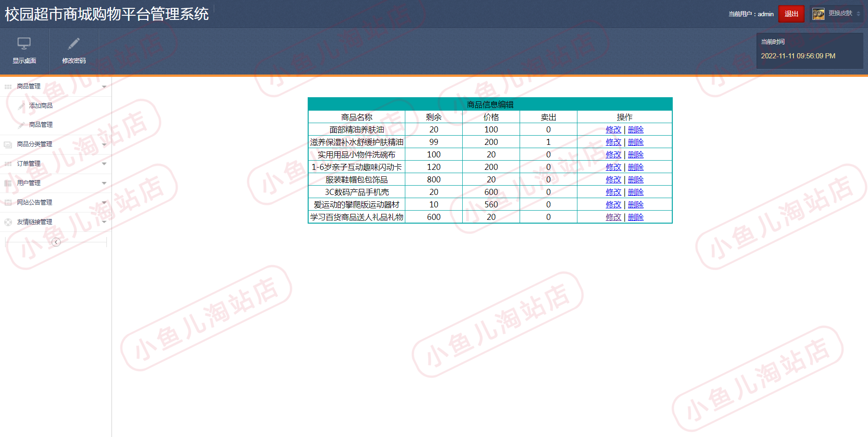Screen dimensions: 868x437
Task: Click the 用户管理 sidebar icon
Action: pyautogui.click(x=8, y=183)
